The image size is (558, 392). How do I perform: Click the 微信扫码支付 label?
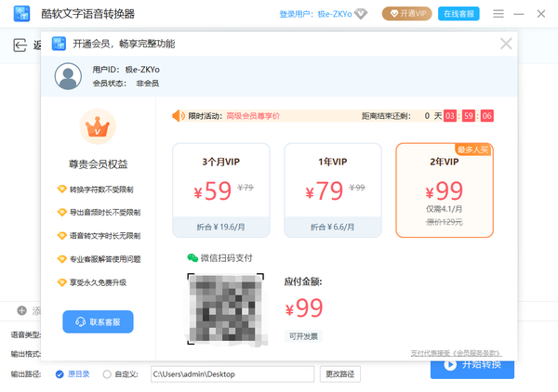pos(226,258)
